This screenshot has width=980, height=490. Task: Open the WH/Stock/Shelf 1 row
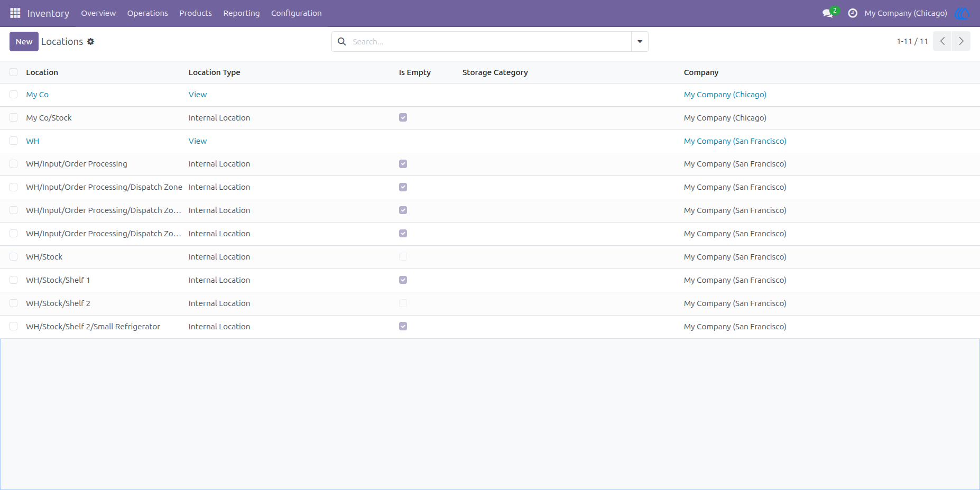pos(490,280)
